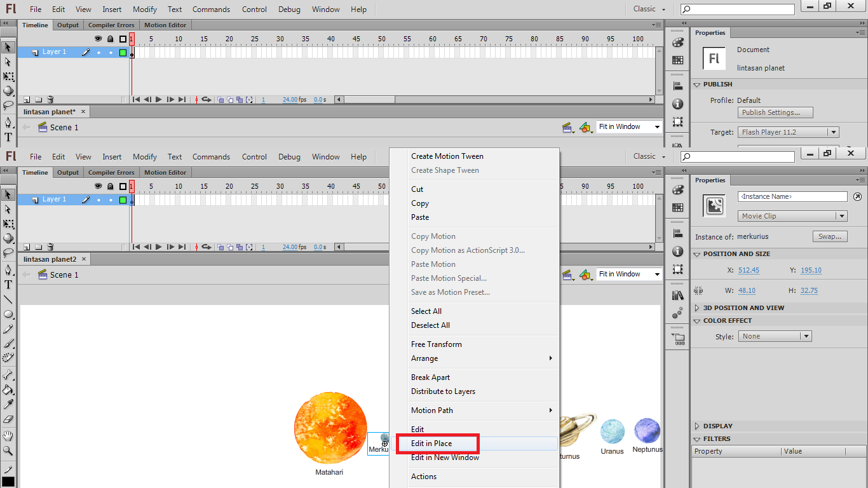Click the Instance Name input field
Viewport: 868px width, 488px height.
792,197
